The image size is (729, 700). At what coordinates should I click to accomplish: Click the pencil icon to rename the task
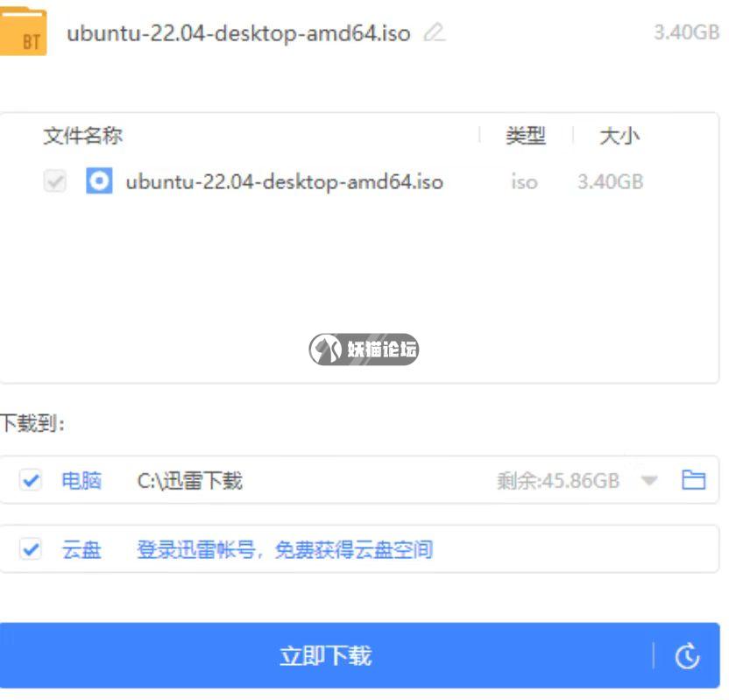pyautogui.click(x=435, y=32)
